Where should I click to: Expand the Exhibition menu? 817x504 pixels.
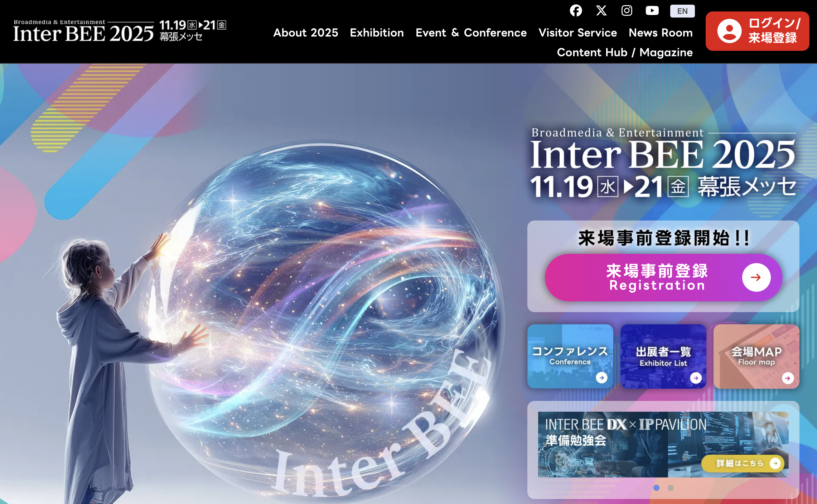(377, 33)
